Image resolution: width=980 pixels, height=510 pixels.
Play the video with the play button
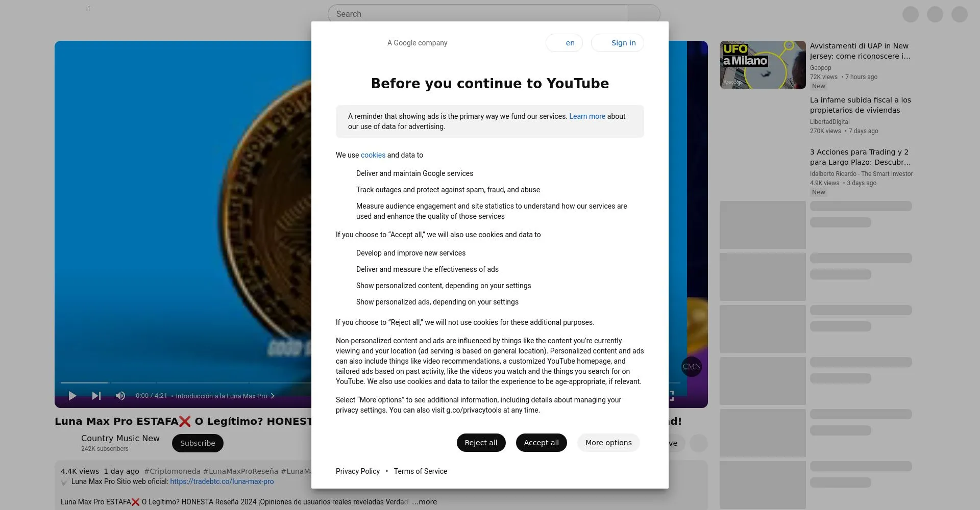[x=72, y=396]
